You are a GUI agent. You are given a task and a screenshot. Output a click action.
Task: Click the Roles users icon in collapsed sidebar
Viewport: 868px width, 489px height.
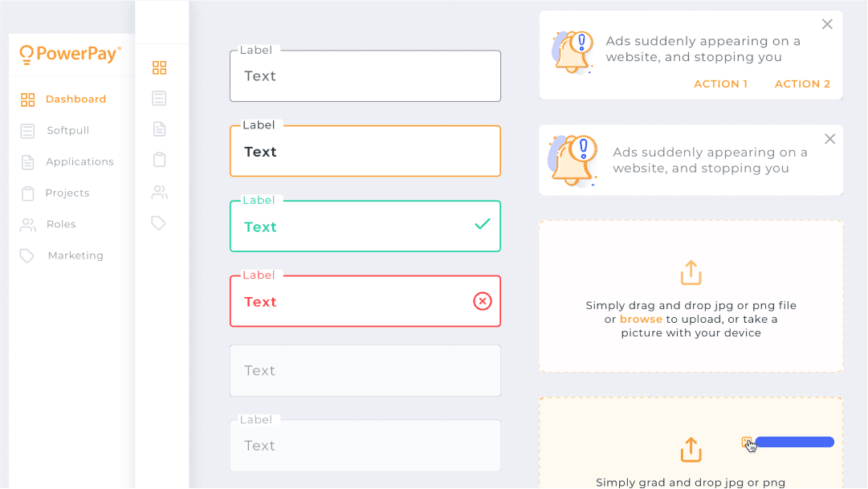coord(160,192)
